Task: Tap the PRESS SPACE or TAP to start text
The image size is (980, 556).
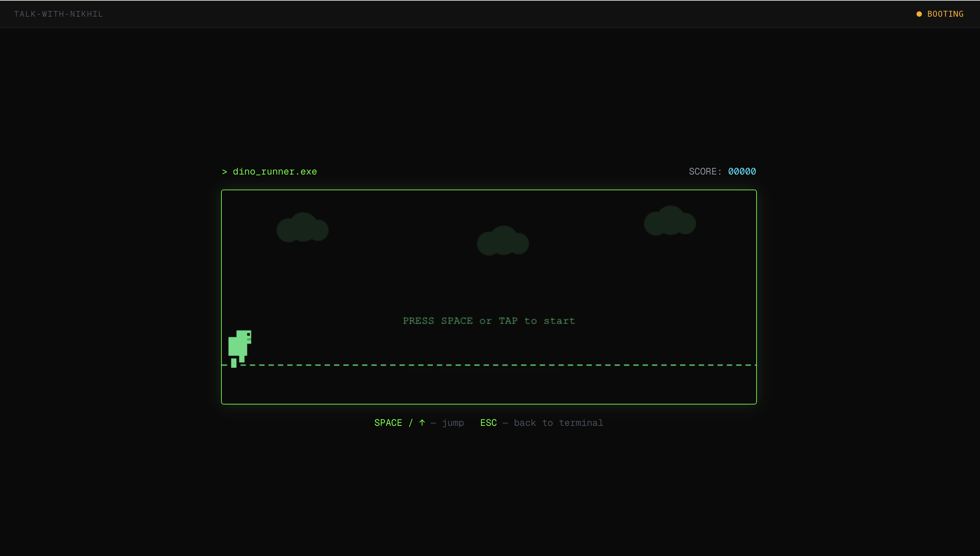Action: coord(489,321)
